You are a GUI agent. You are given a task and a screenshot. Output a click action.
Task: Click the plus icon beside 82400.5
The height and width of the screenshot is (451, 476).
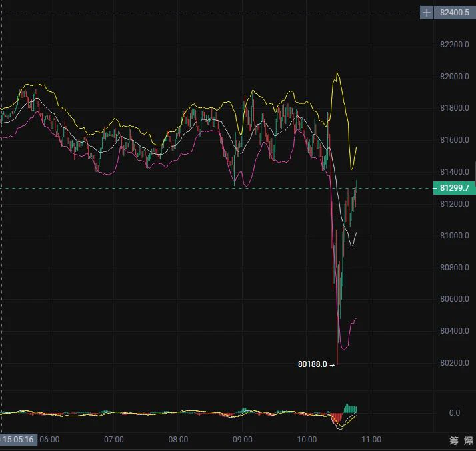(x=427, y=13)
